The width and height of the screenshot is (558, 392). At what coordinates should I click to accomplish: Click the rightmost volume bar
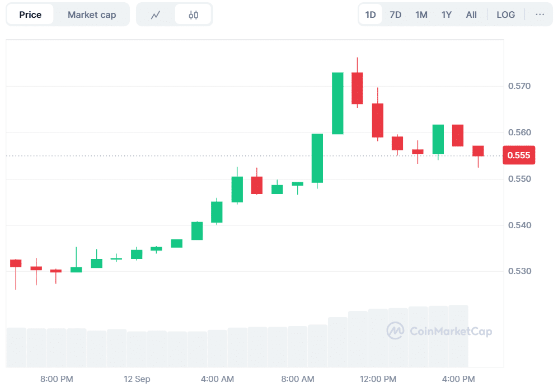coord(458,336)
